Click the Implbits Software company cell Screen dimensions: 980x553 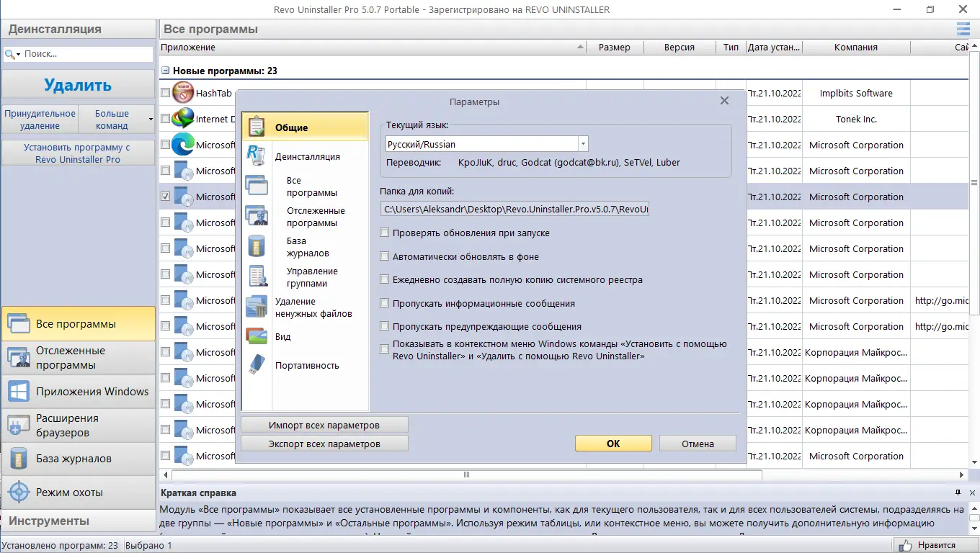[x=856, y=93]
